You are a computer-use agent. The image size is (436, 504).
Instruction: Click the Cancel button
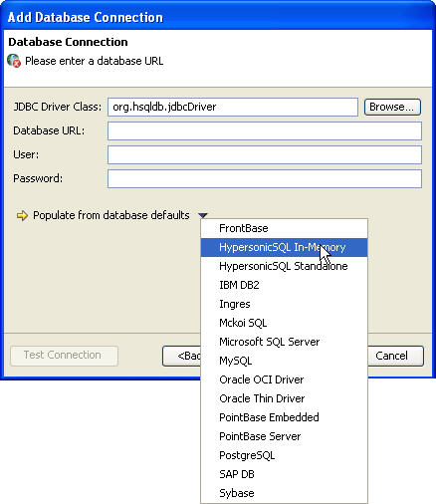click(x=395, y=356)
